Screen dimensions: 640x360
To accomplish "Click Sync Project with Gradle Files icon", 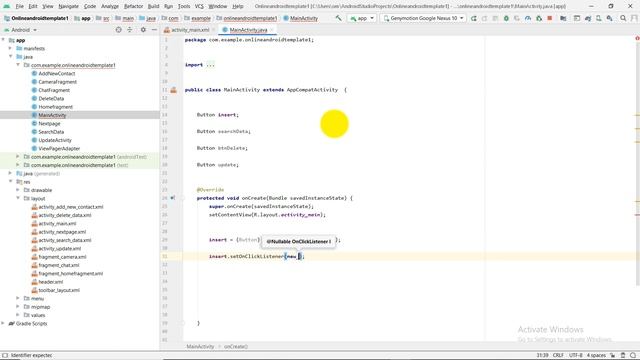I will tap(588, 18).
